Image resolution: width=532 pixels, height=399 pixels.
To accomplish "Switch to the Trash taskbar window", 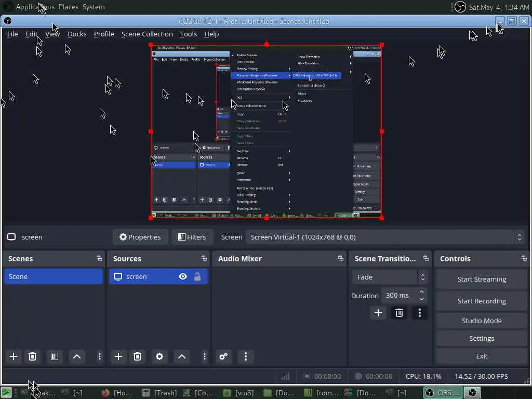I will pos(160,393).
